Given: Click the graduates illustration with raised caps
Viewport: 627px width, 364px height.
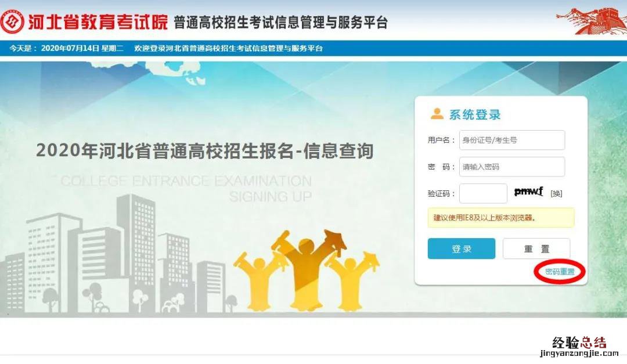Looking at the screenshot, I should point(307,270).
